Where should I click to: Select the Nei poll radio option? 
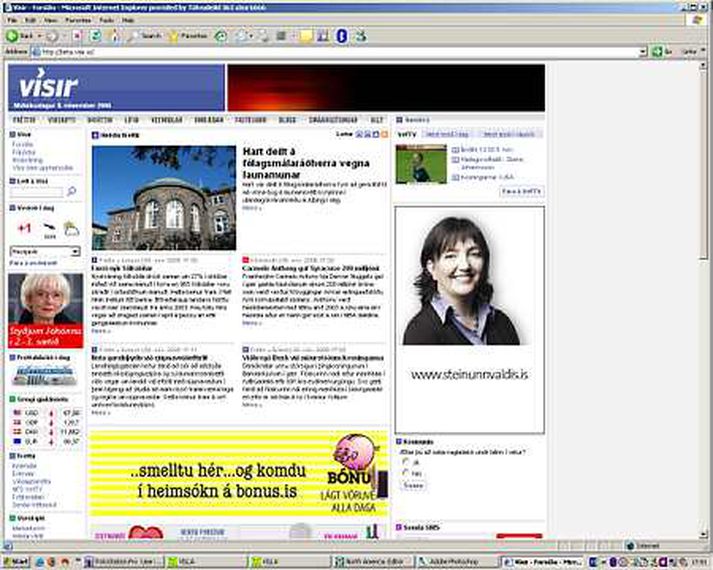(x=406, y=473)
